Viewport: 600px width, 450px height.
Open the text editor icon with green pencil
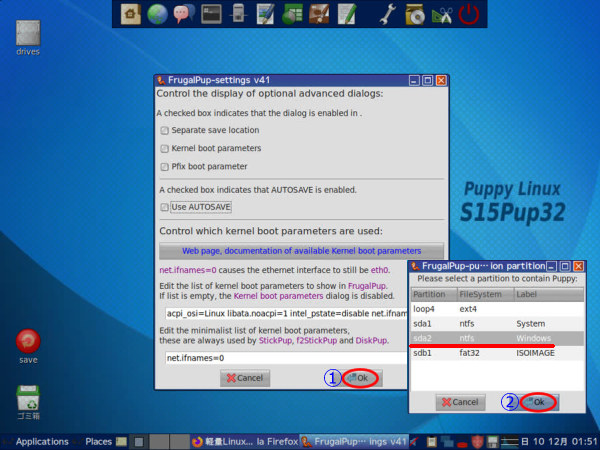tap(347, 14)
